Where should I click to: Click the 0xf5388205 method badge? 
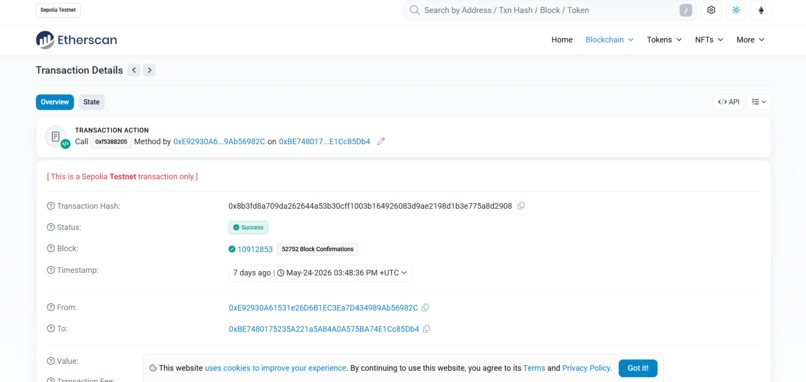111,141
